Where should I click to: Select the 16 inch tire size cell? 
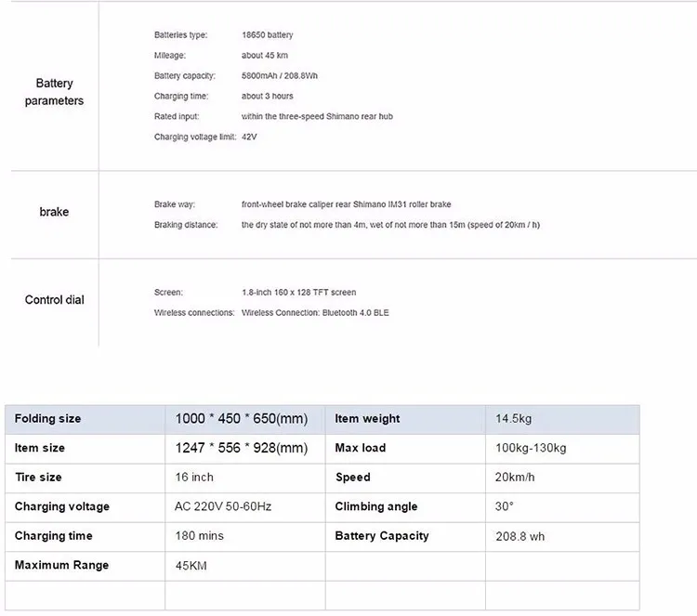tap(194, 478)
